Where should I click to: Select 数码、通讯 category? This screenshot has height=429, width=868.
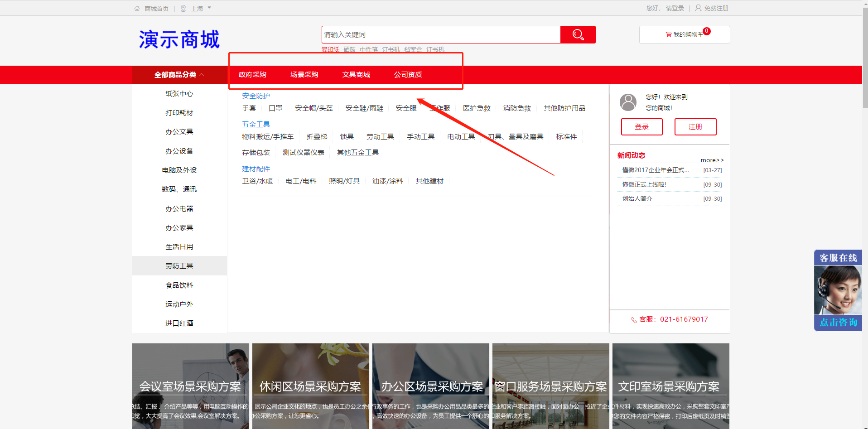click(179, 189)
